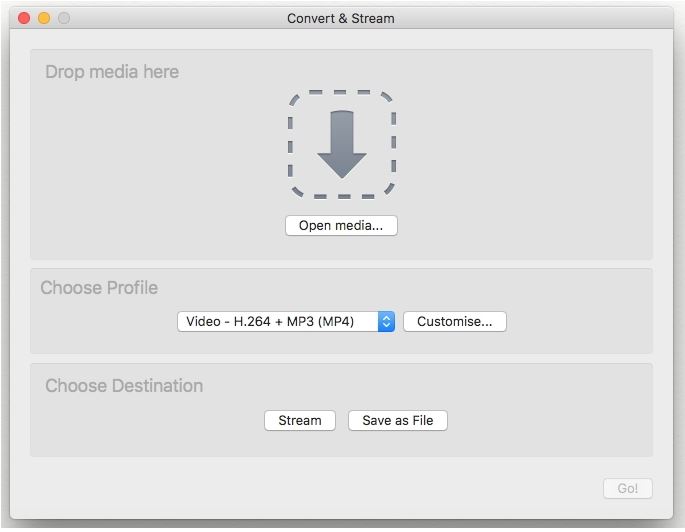685x532 pixels.
Task: Click the Choose Destination heading
Action: [x=124, y=386]
